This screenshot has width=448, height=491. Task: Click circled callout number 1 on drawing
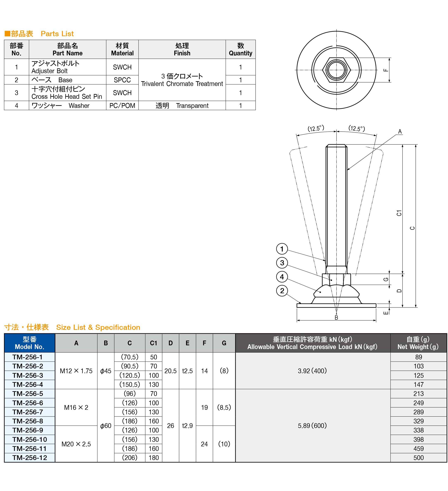coord(282,249)
